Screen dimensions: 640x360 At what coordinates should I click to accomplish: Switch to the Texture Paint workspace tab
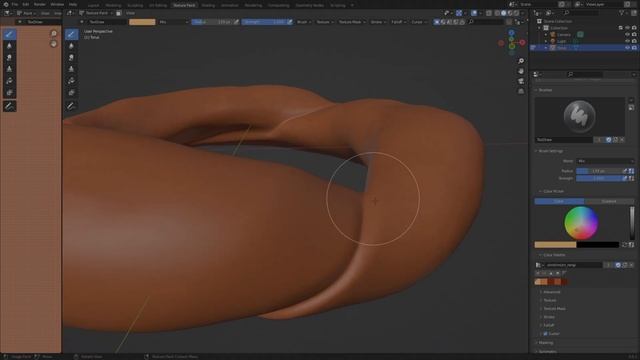(x=184, y=5)
